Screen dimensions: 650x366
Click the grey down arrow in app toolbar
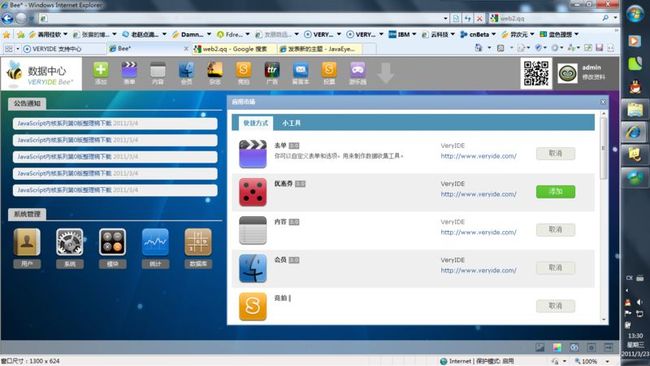pyautogui.click(x=386, y=73)
